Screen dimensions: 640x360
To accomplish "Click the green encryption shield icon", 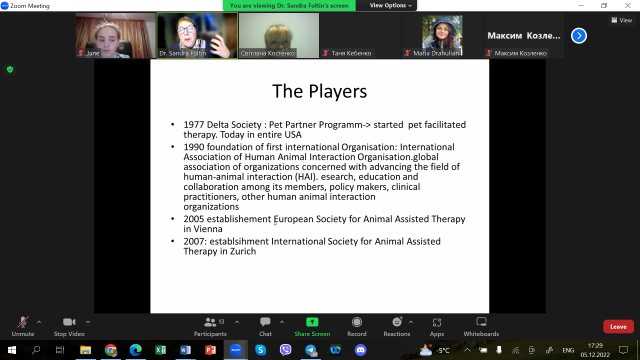I will pos(10,69).
